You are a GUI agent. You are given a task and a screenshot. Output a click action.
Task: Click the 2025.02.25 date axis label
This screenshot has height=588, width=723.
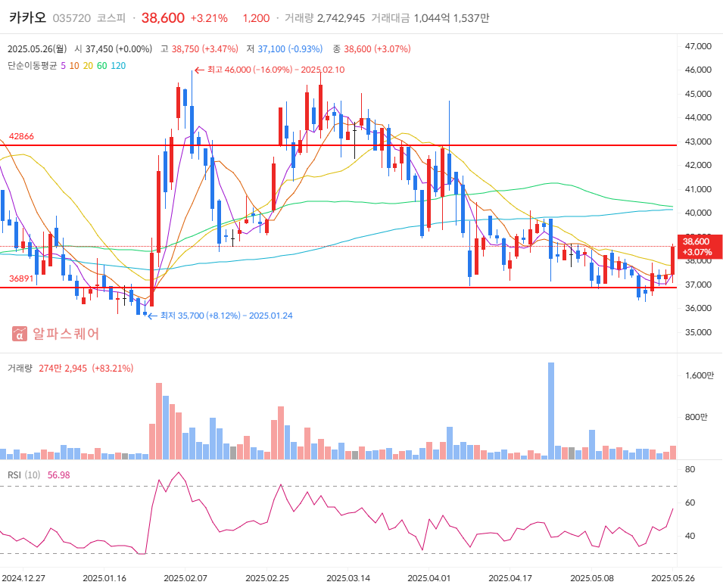(x=267, y=578)
